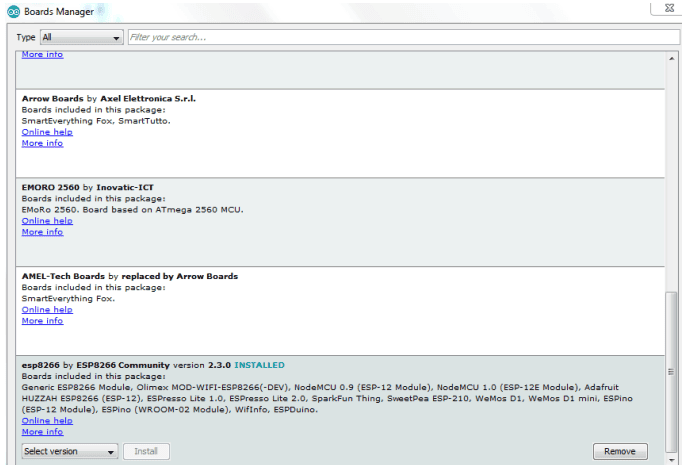
Task: Focus the Filter your search field
Action: pyautogui.click(x=404, y=37)
